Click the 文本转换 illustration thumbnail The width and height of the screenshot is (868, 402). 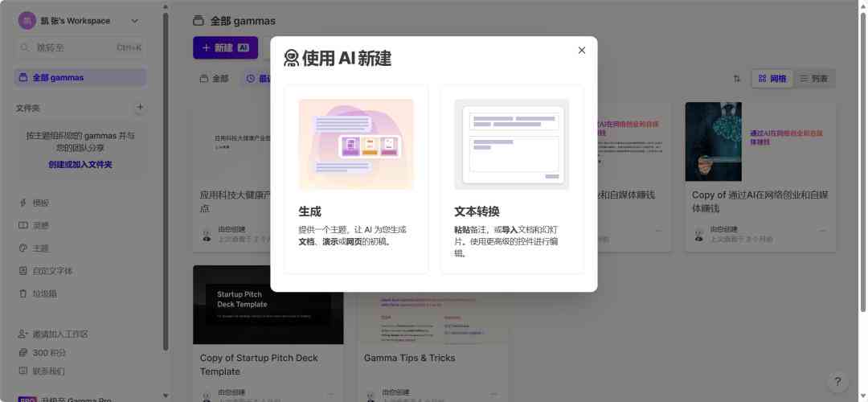[x=511, y=145]
